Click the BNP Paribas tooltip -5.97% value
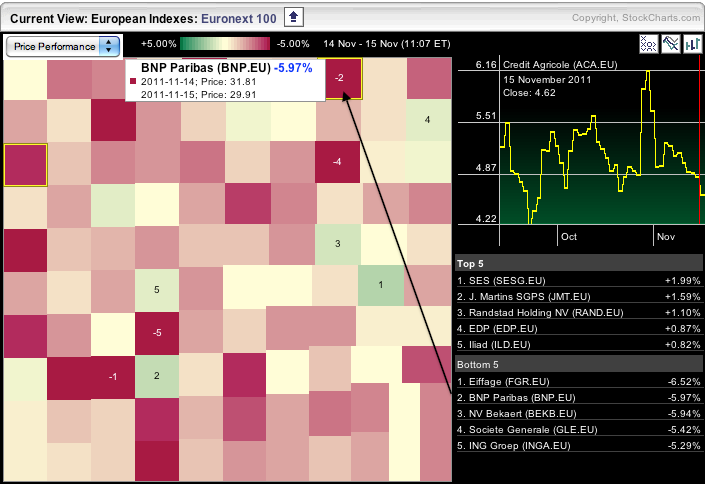 tap(293, 68)
